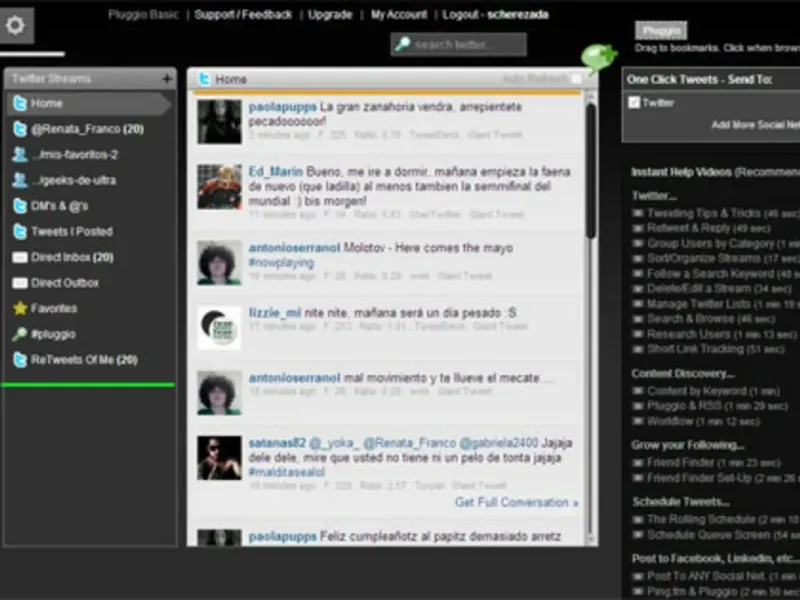Click lizzie_ml's avatar thumbnail
This screenshot has width=800, height=600.
tap(219, 328)
